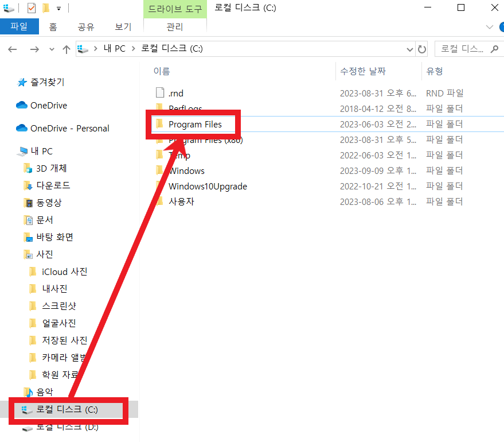Expand the chevron after 내 PC in address bar

click(x=134, y=49)
